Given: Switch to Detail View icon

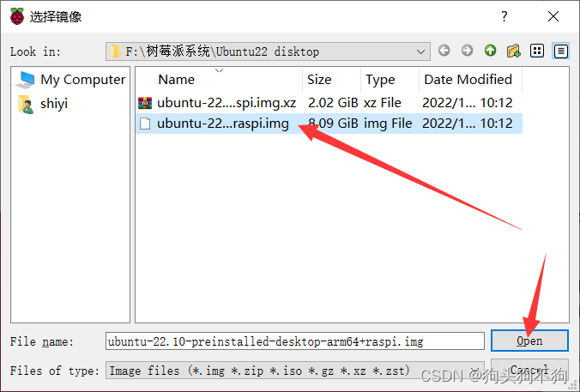Looking at the screenshot, I should coord(561,51).
